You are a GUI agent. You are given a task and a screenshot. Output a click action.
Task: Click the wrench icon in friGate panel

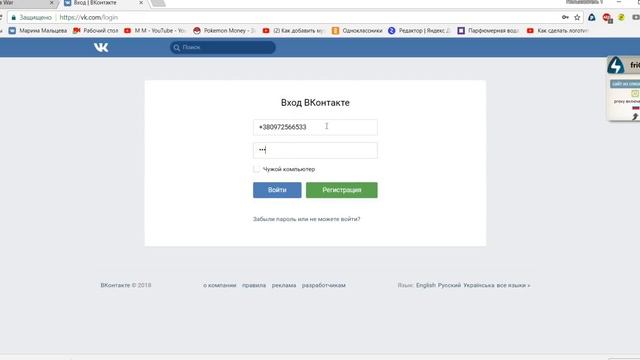[x=635, y=117]
